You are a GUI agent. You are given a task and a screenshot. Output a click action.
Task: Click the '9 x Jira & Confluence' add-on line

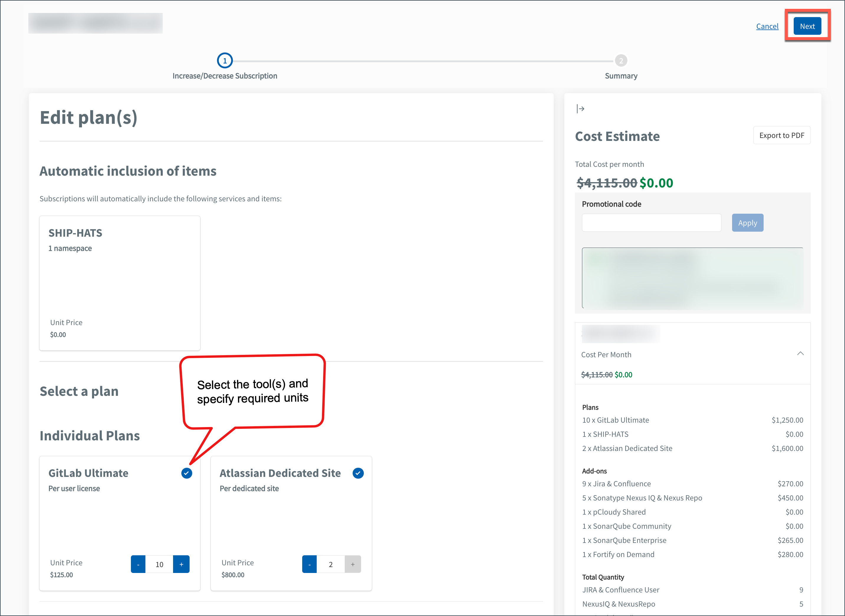click(x=693, y=484)
